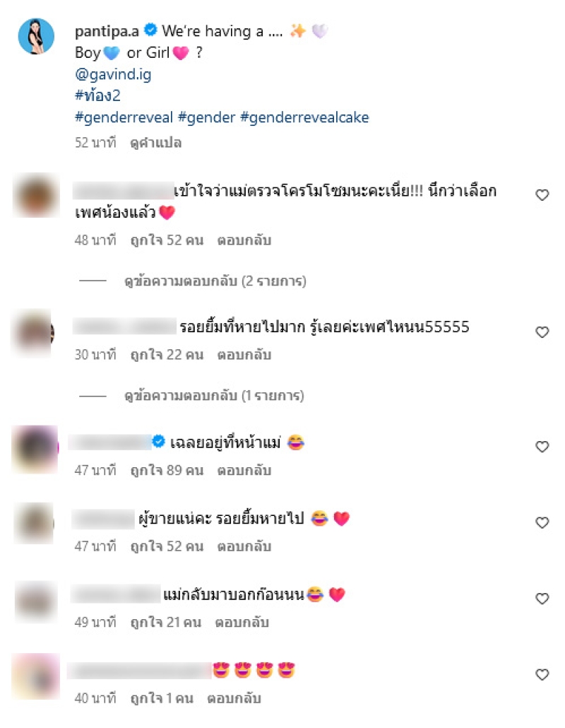
Task: Open the avatar of the verified commenter
Action: [x=35, y=449]
